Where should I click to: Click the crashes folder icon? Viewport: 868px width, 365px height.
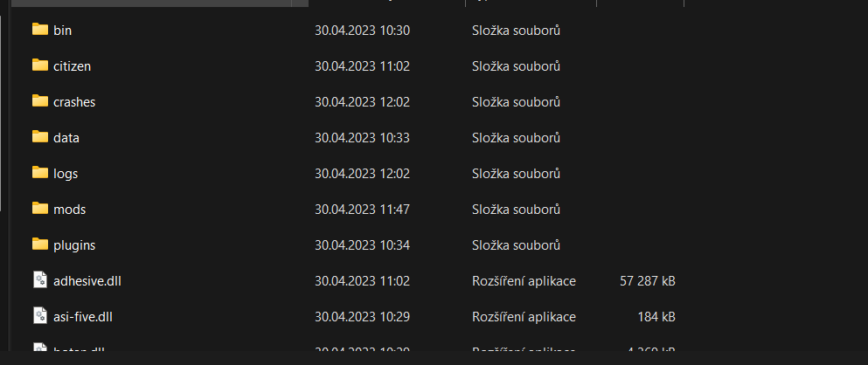coord(40,101)
